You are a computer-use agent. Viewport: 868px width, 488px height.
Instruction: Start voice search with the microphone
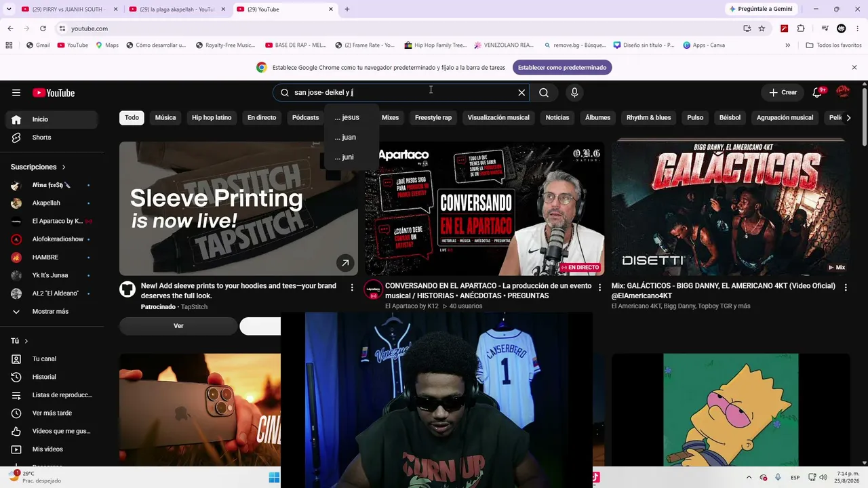[574, 93]
